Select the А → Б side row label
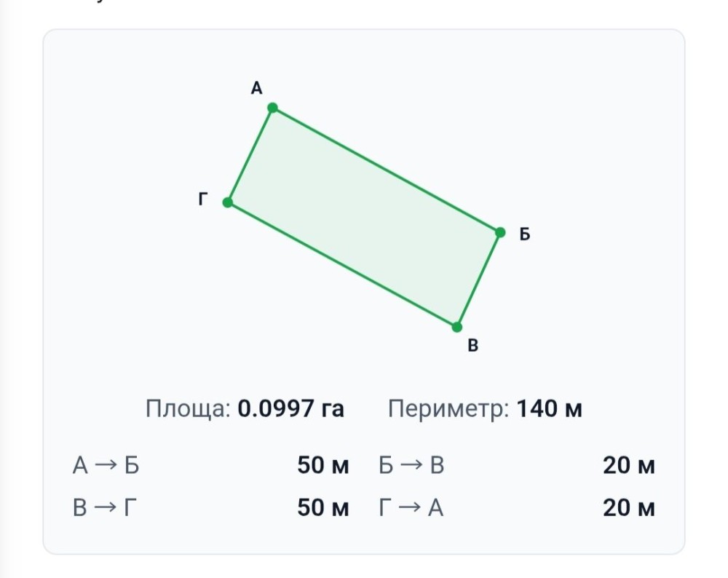This screenshot has width=728, height=578. pos(106,465)
